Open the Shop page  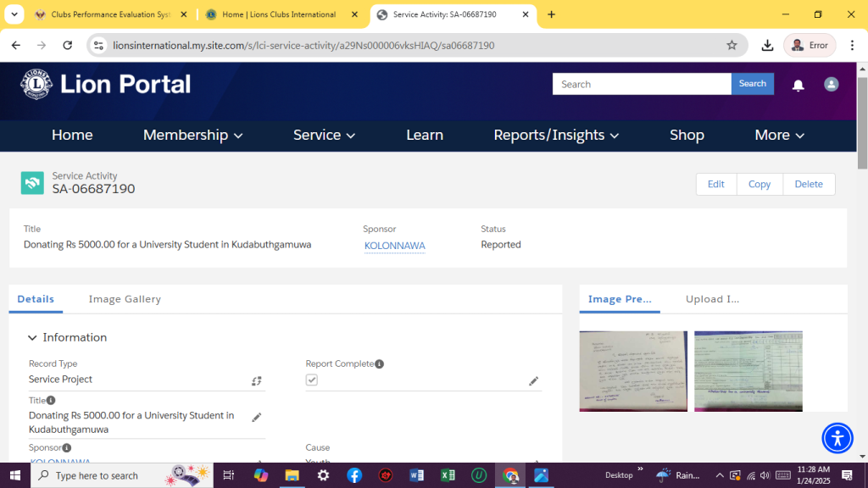(687, 135)
